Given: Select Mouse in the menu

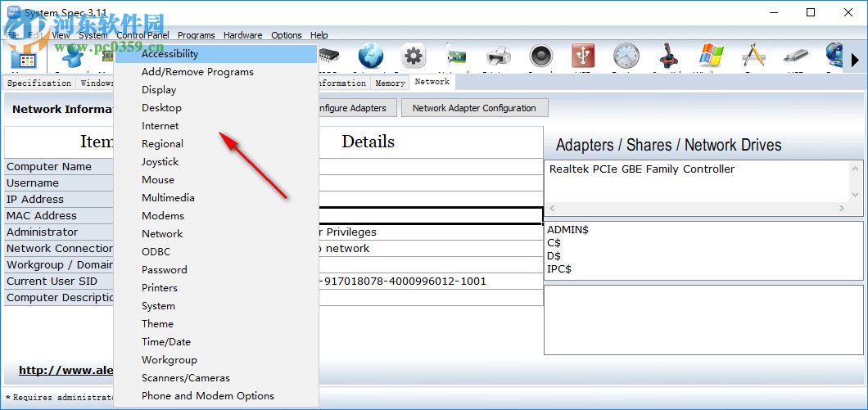Looking at the screenshot, I should [x=216, y=180].
